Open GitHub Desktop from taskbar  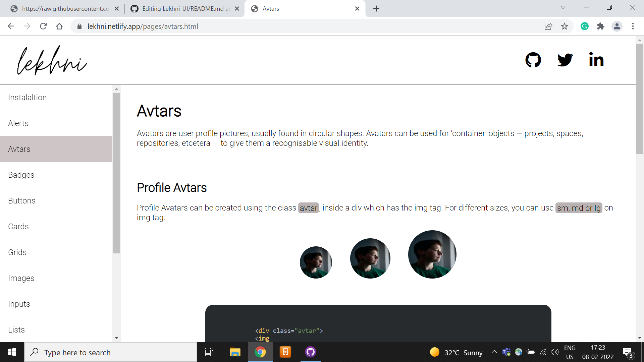click(x=310, y=352)
